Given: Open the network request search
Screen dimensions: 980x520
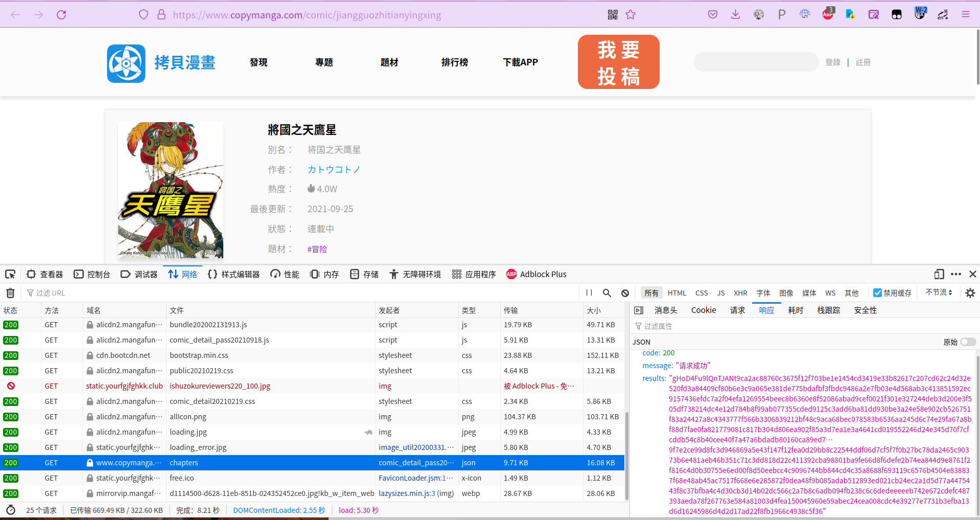Looking at the screenshot, I should coord(606,292).
